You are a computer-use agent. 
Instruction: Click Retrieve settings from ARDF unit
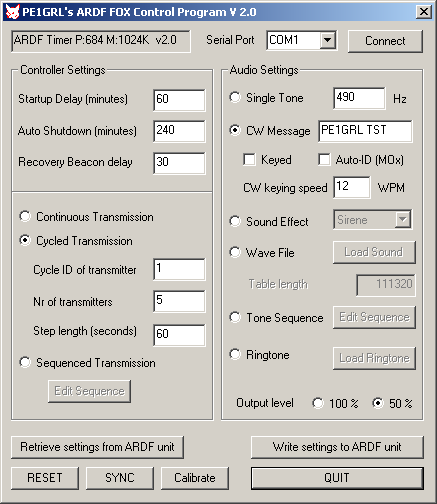(97, 447)
